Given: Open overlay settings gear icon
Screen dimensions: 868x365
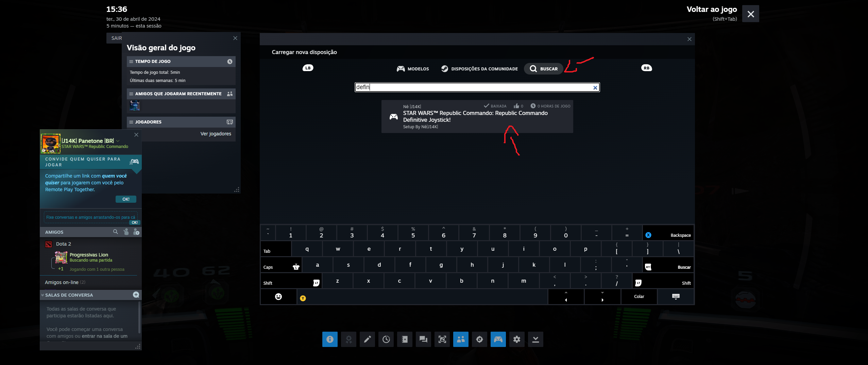Looking at the screenshot, I should point(517,339).
